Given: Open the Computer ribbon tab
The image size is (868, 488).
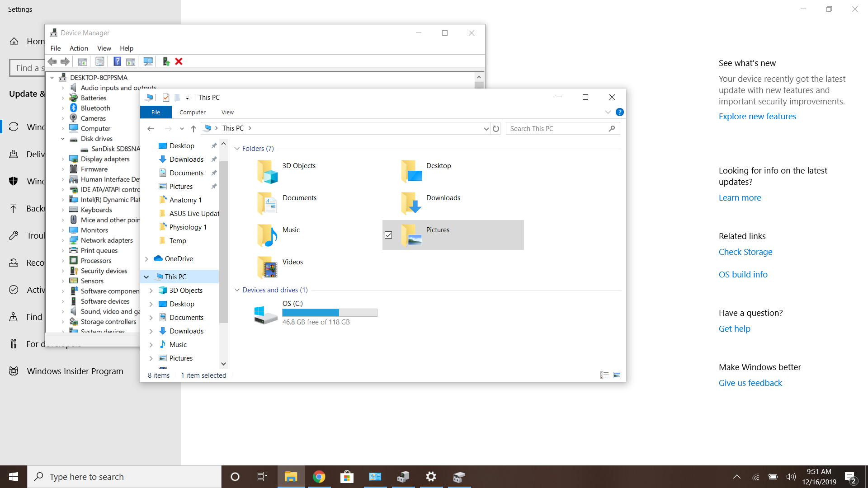Looking at the screenshot, I should [x=192, y=112].
